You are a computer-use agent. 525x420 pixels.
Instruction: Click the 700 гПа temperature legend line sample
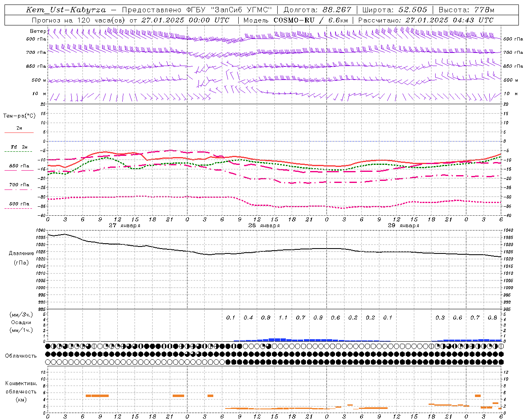[19, 189]
